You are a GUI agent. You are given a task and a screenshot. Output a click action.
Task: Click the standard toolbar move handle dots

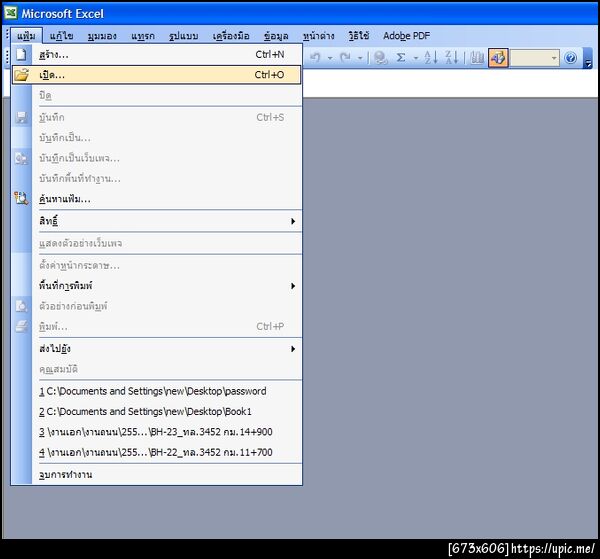(7, 57)
